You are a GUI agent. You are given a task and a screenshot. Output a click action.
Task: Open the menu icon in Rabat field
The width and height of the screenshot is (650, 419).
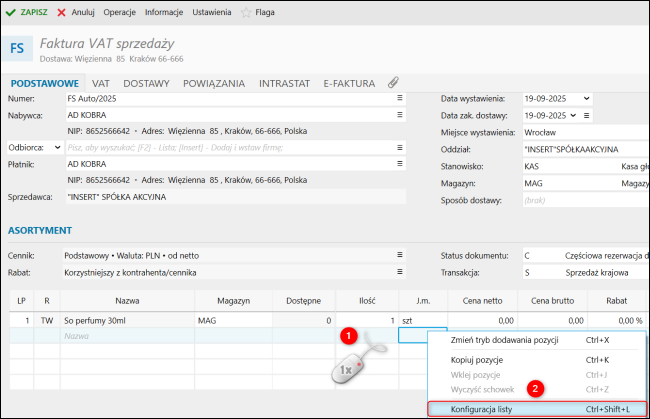click(x=400, y=272)
